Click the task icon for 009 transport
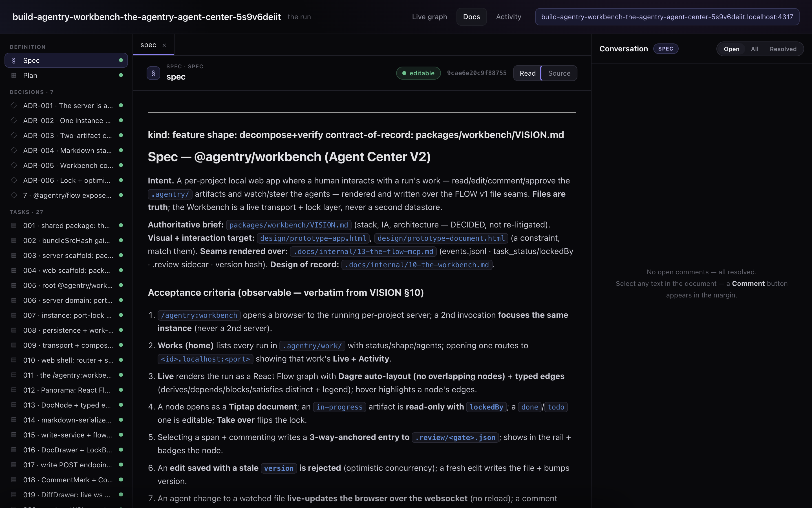The width and height of the screenshot is (812, 508). click(x=14, y=345)
